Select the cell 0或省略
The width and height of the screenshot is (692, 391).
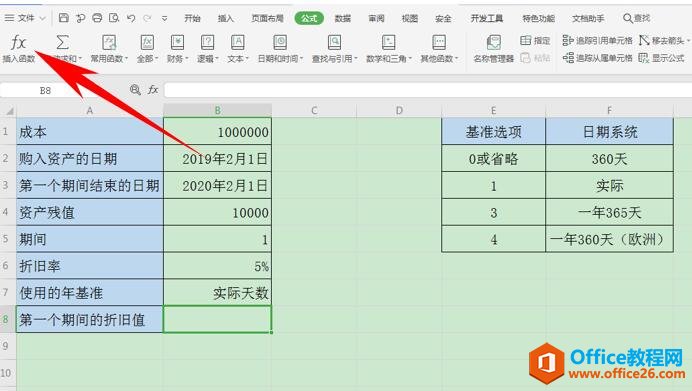point(493,158)
